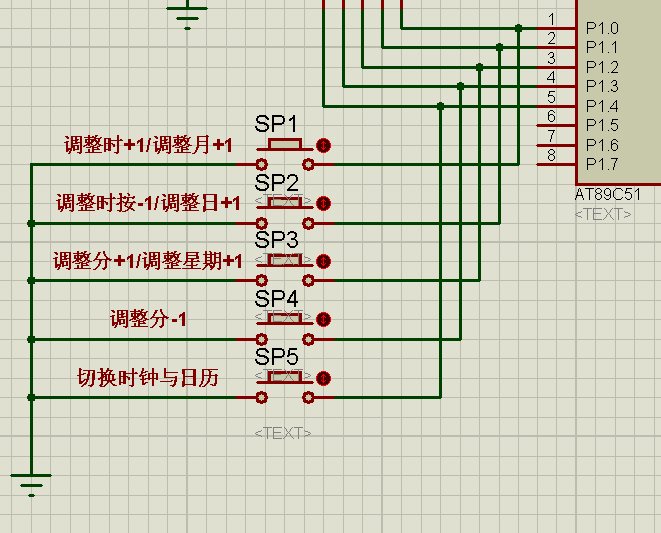The height and width of the screenshot is (533, 661).
Task: Click pin P1.1 label on the chip
Action: click(x=602, y=47)
